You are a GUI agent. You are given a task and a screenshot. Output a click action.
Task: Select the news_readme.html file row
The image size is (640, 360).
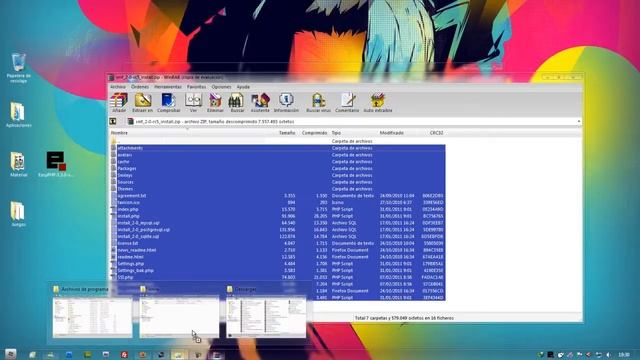tap(278, 250)
